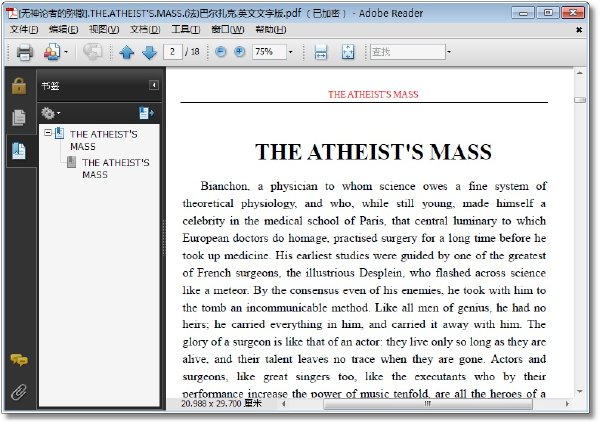The image size is (600, 424).
Task: Open the 文档(D) menu
Action: click(145, 29)
